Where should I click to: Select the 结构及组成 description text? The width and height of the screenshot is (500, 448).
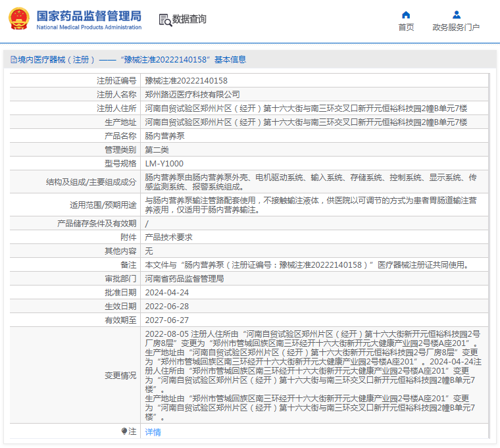(311, 182)
